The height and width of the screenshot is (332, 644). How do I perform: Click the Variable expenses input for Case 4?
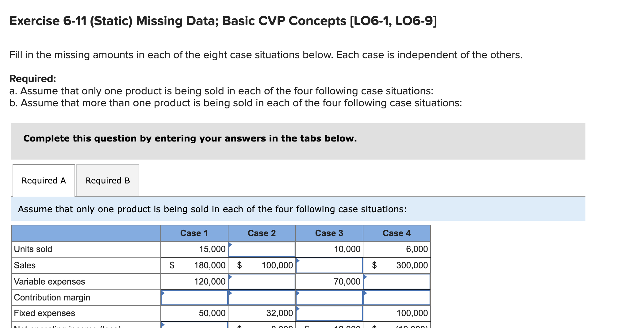click(x=397, y=281)
